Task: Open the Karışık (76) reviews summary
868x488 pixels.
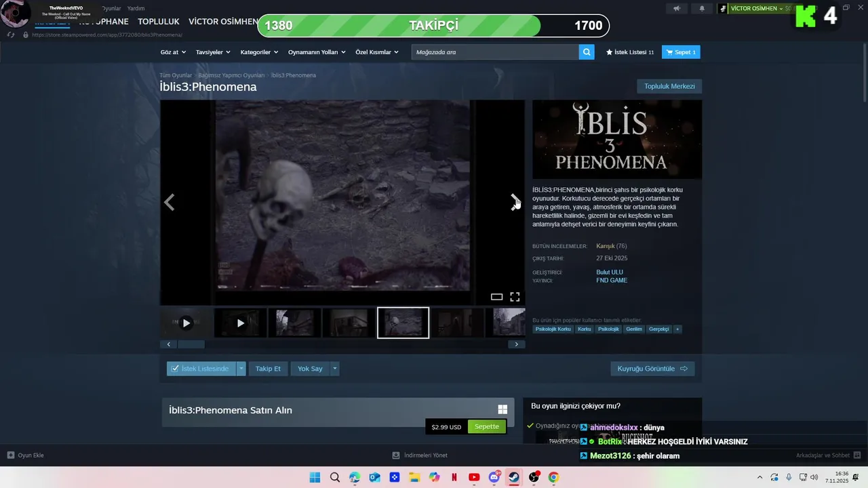Action: point(611,246)
